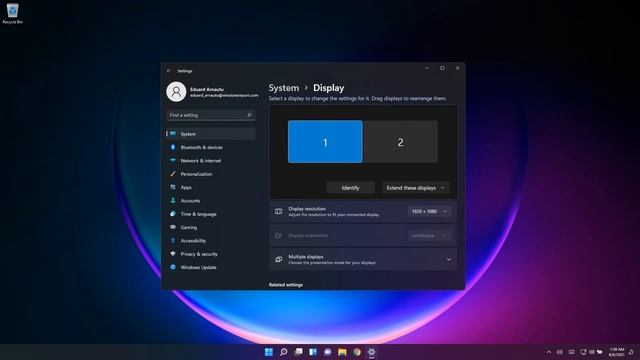Viewport: 640px width, 360px height.
Task: Click the Settings gear on the taskbar
Action: pyautogui.click(x=371, y=352)
